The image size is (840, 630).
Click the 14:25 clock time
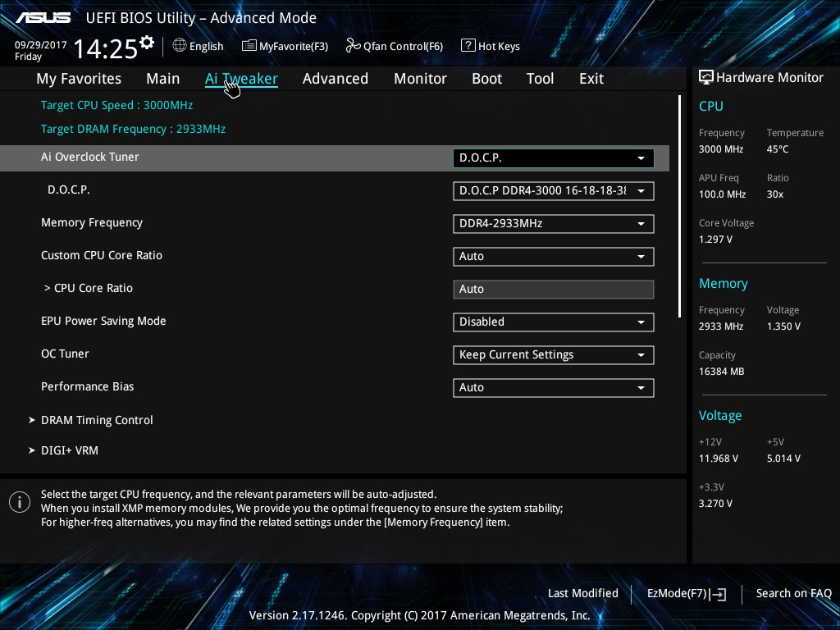pyautogui.click(x=106, y=49)
